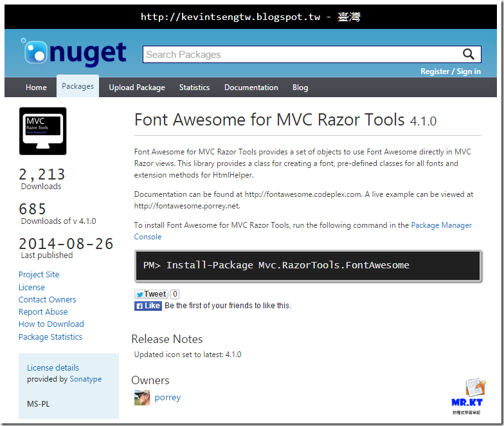Click Register / Sign in link
504x426 pixels.
[451, 71]
